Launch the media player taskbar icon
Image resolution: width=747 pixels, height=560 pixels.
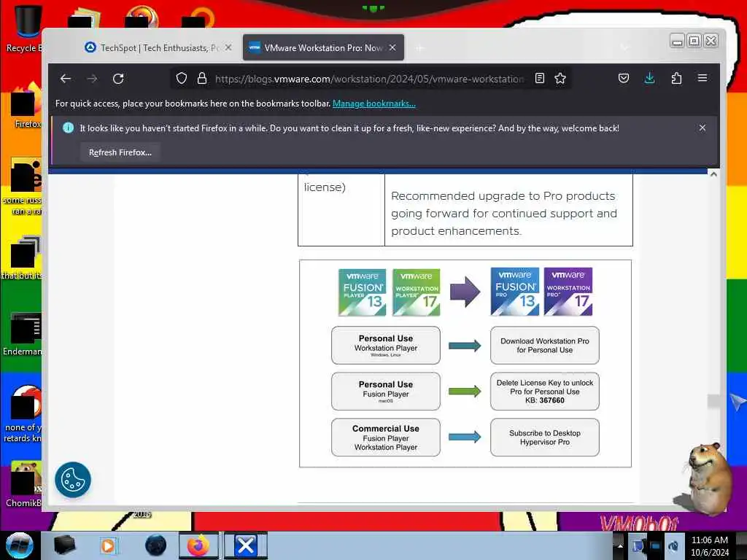click(x=108, y=545)
